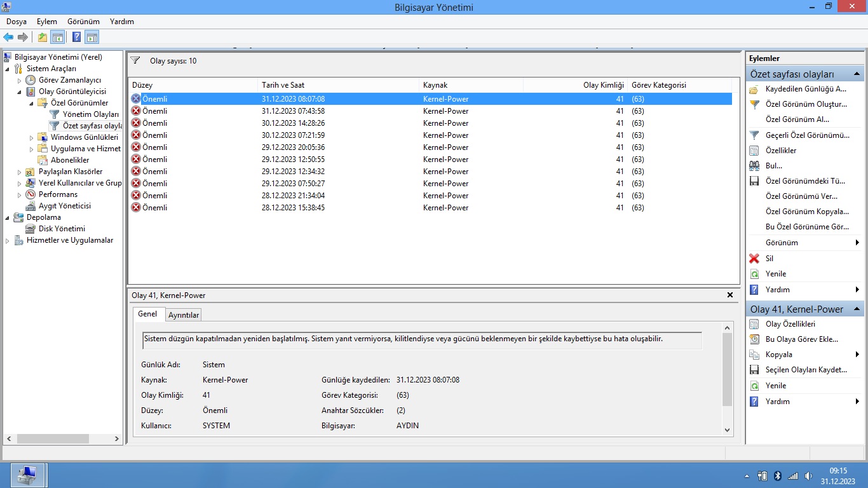
Task: Collapse the Olay 41, Kernel-Power actions section
Action: [858, 309]
